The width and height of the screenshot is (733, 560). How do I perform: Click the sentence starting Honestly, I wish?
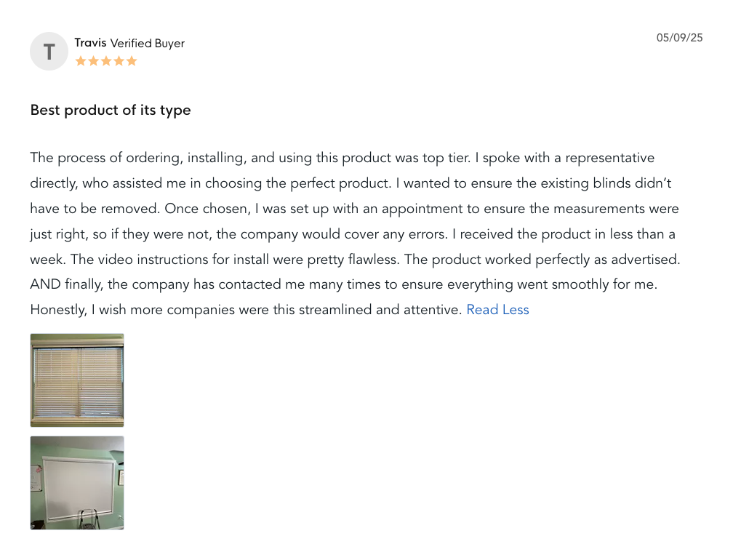click(246, 309)
